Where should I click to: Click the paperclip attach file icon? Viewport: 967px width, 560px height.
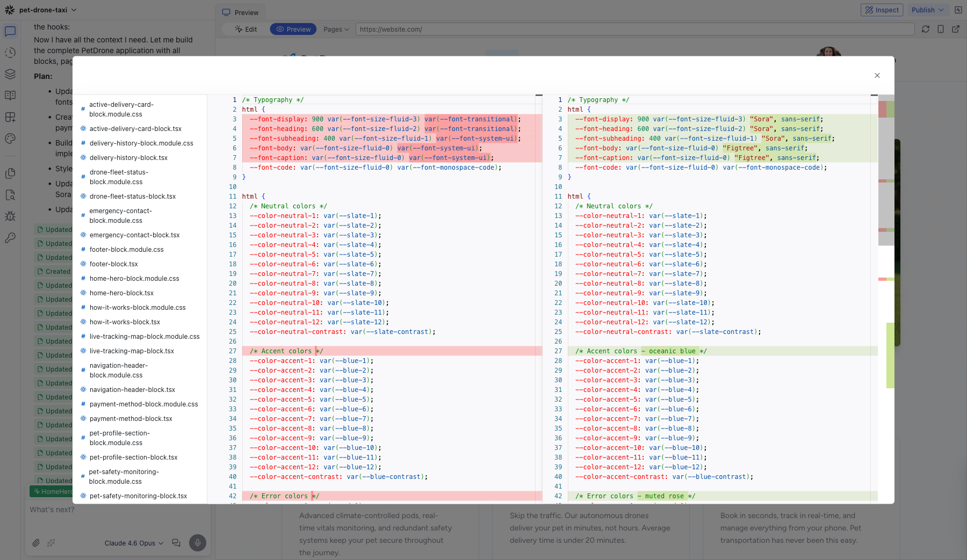(36, 543)
